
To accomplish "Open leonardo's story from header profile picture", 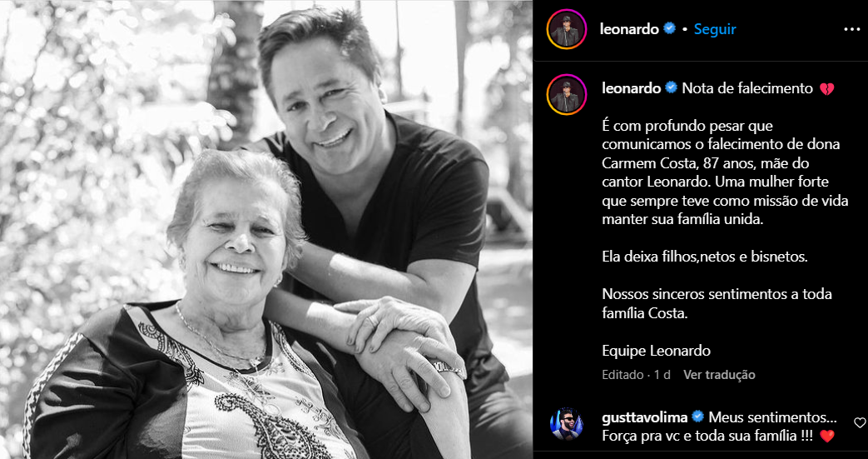I will tap(566, 29).
